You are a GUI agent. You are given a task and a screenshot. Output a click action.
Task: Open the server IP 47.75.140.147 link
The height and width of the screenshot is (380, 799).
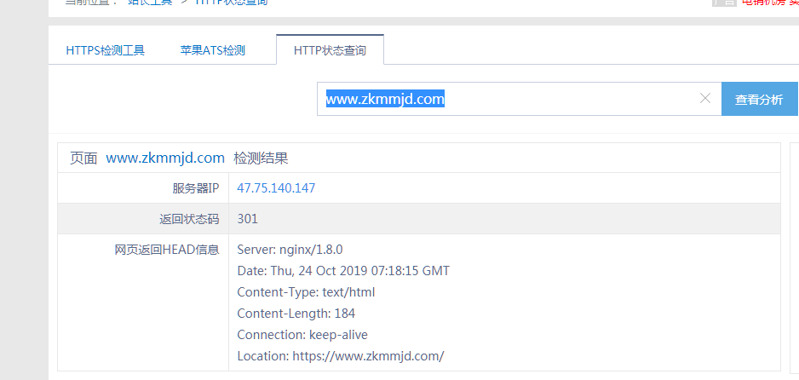coord(276,188)
